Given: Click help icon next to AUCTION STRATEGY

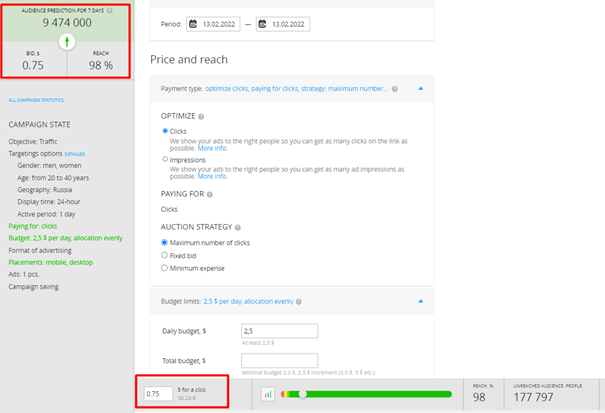Looking at the screenshot, I should (x=236, y=227).
